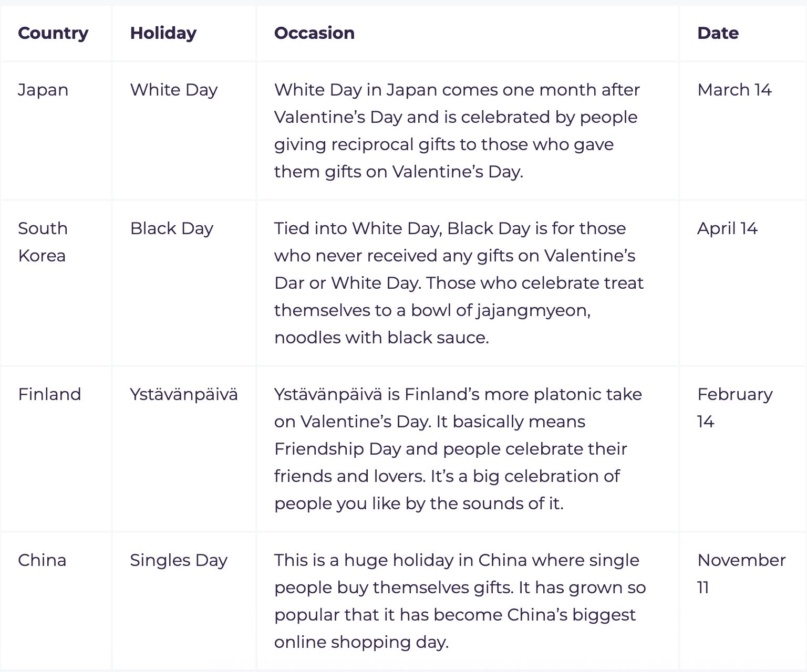Click the White Day holiday cell
Image resolution: width=807 pixels, height=672 pixels.
coord(174,90)
